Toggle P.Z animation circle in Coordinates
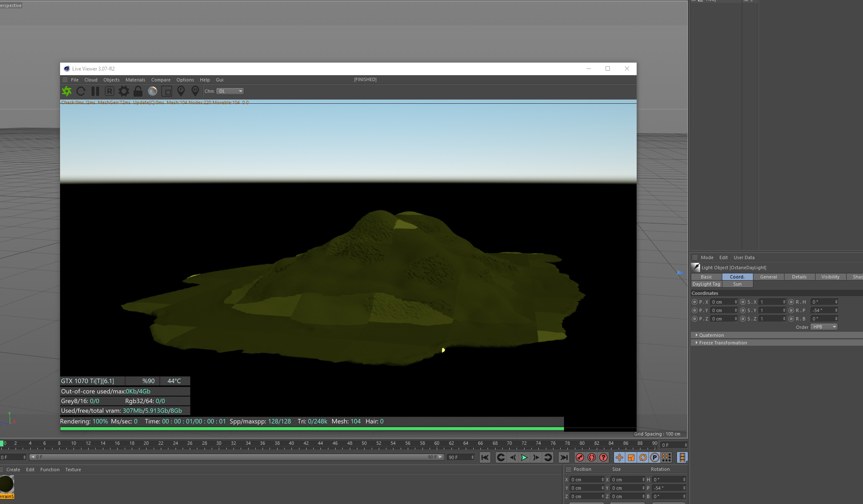Screen dimensions: 863x504 [695, 319]
